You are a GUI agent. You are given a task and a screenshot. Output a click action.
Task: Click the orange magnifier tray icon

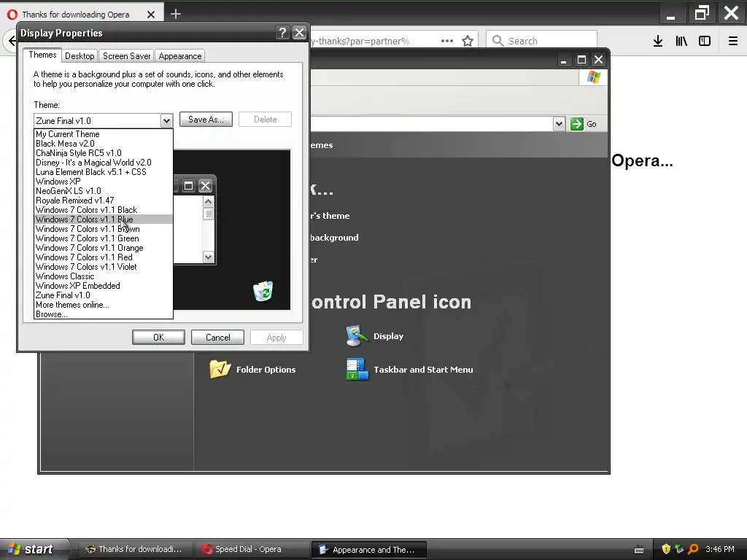(x=693, y=549)
